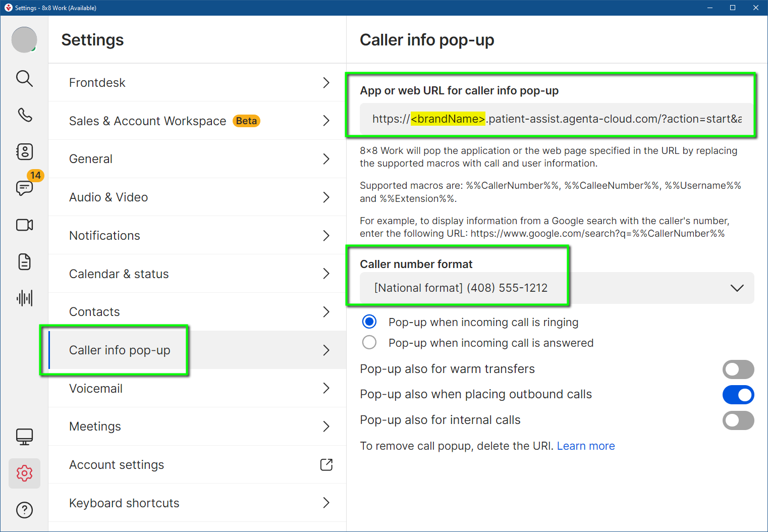Expand the Notifications settings chevron
Screen dimensions: 768x532
(x=326, y=236)
